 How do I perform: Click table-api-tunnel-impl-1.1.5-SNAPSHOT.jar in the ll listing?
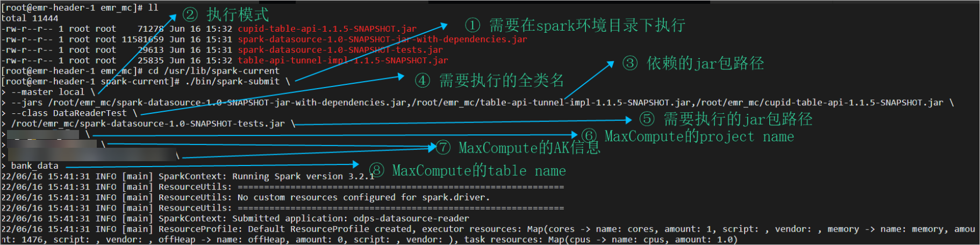(x=343, y=61)
